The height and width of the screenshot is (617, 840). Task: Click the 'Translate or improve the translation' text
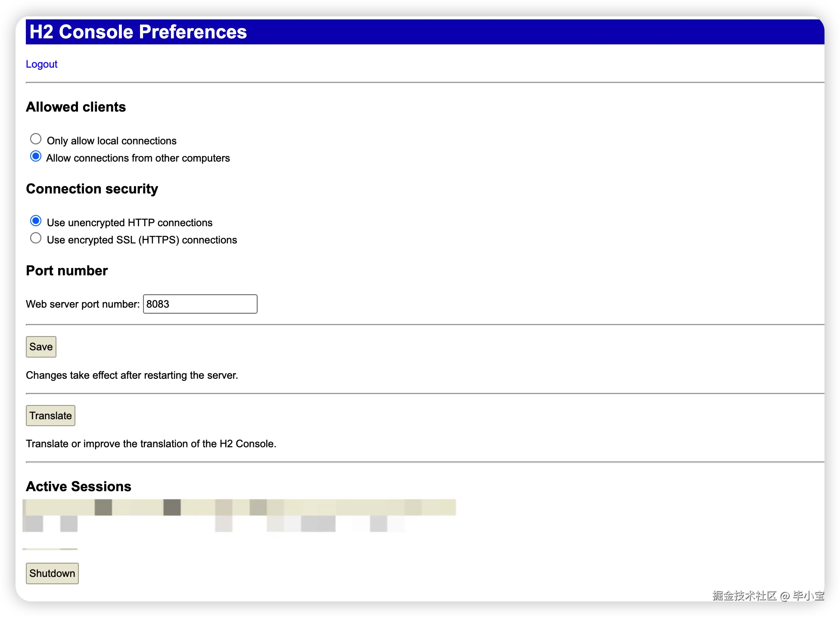[x=151, y=444]
